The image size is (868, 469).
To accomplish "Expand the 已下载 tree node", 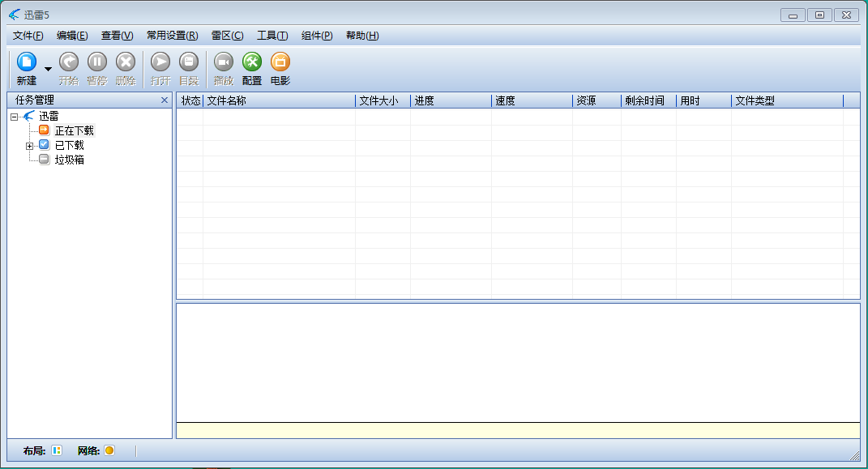I will pyautogui.click(x=30, y=146).
